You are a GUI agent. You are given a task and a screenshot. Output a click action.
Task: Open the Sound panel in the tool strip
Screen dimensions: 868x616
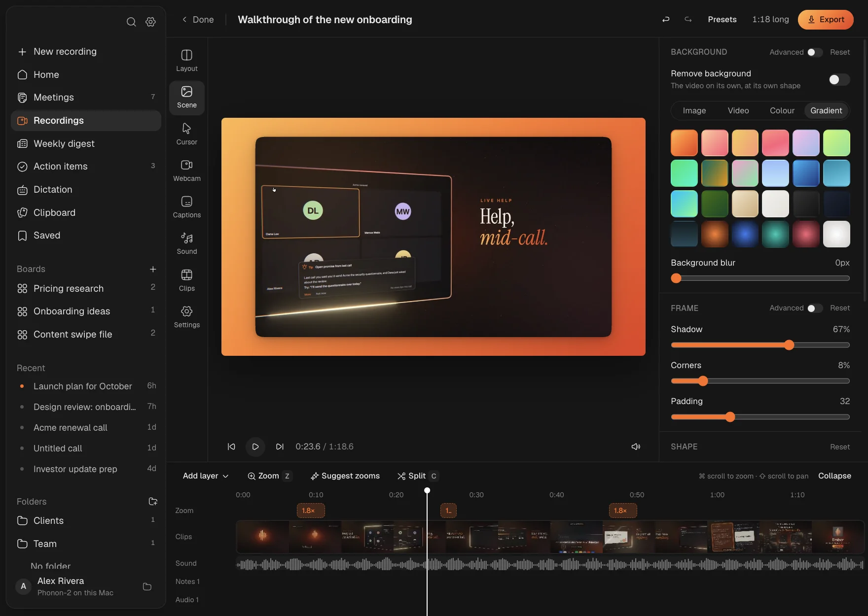pyautogui.click(x=186, y=243)
